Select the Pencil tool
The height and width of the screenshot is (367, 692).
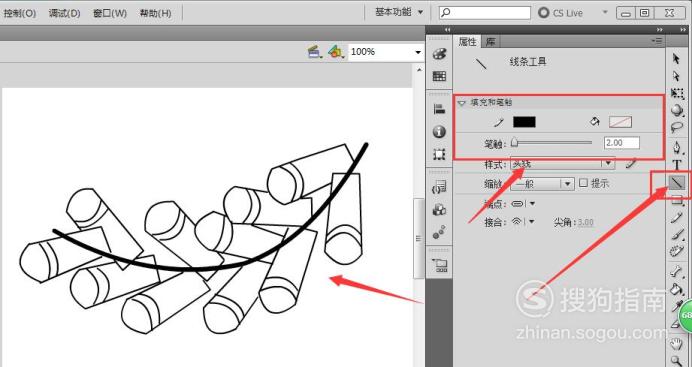(676, 217)
